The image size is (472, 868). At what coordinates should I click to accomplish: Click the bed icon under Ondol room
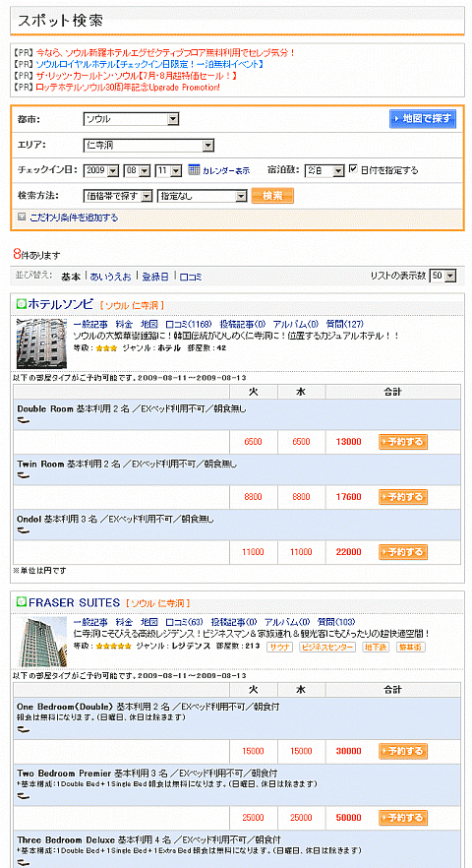(24, 530)
